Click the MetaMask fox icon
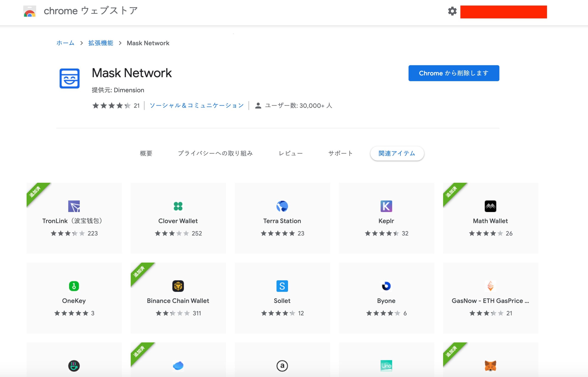The width and height of the screenshot is (588, 377). click(x=490, y=366)
